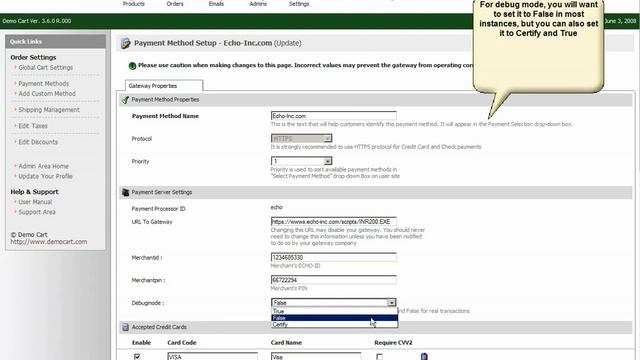The width and height of the screenshot is (640, 360).
Task: Select False in Debugmode list
Action: point(334,318)
